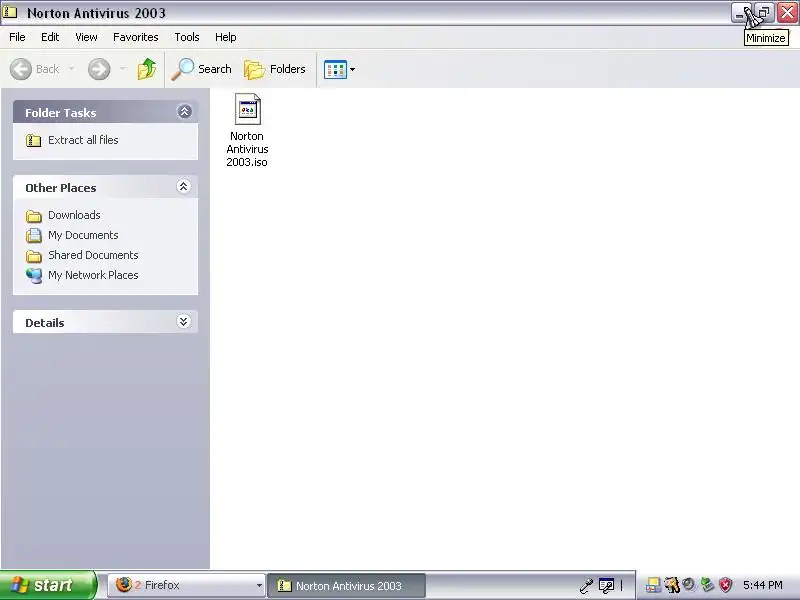Click Norton Antivirus 2003 taskbar button
This screenshot has width=800, height=600.
coord(346,586)
